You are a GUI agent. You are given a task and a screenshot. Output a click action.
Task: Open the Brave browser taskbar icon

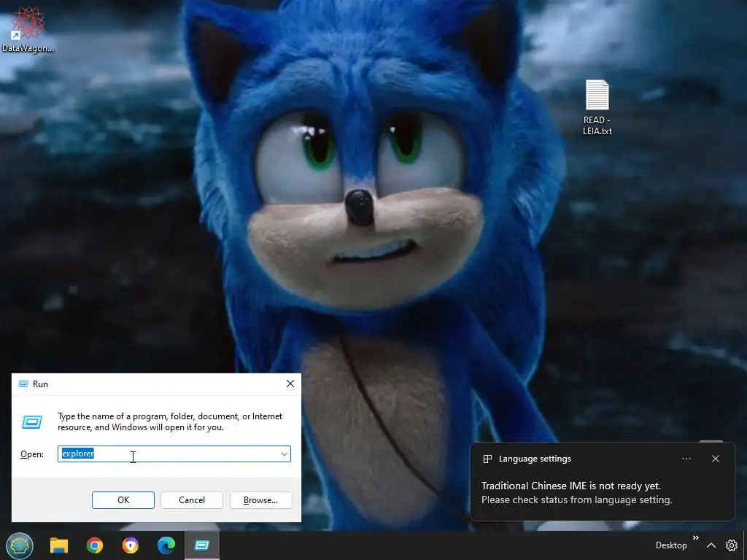click(131, 545)
